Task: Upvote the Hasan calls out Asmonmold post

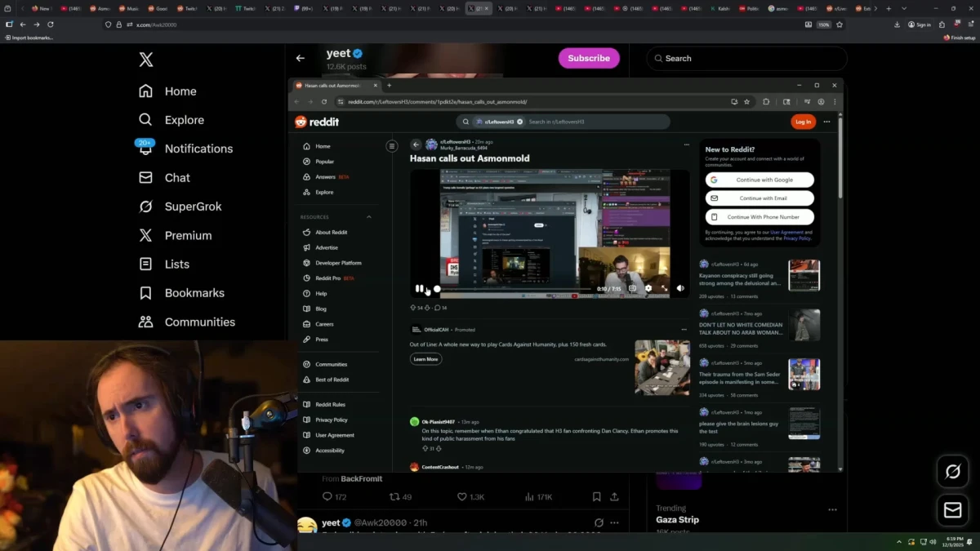Action: [413, 308]
